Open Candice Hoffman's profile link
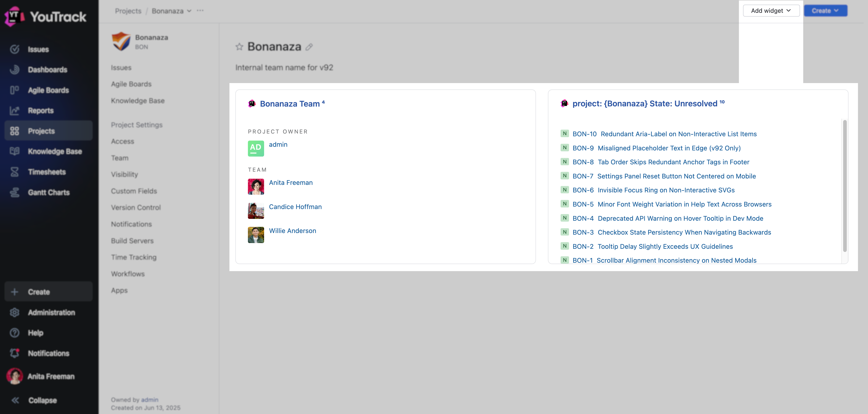The width and height of the screenshot is (868, 414). coord(295,207)
